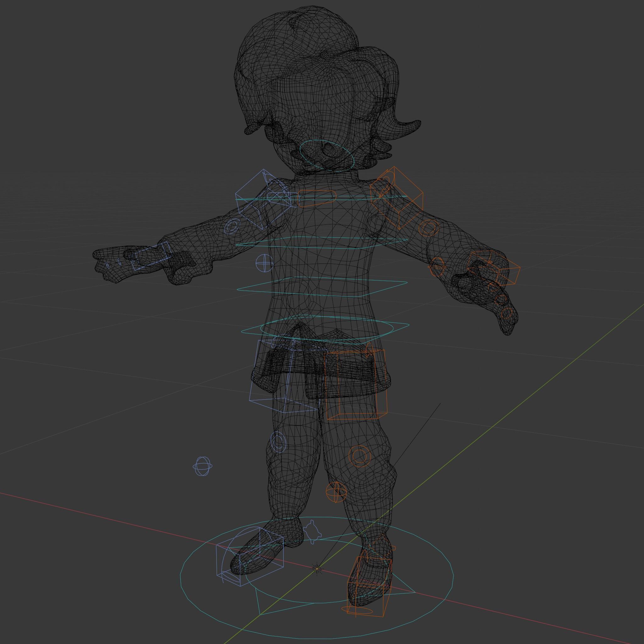Click the 3D cursor at the scene origin
644x644 pixels.
point(317,569)
